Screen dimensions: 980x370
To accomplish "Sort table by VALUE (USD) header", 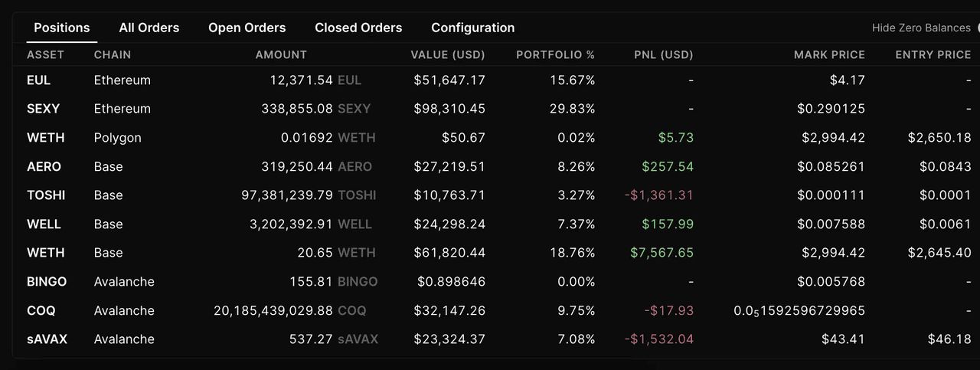I will [448, 55].
